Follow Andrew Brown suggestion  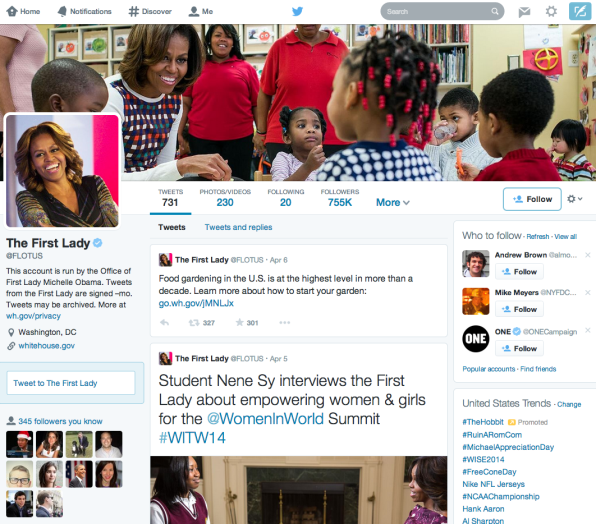[x=519, y=272]
